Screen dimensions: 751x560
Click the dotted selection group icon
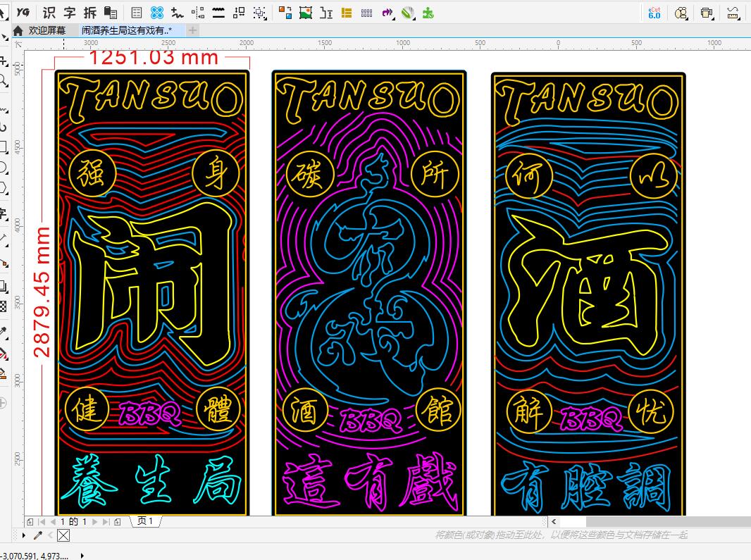coord(259,13)
